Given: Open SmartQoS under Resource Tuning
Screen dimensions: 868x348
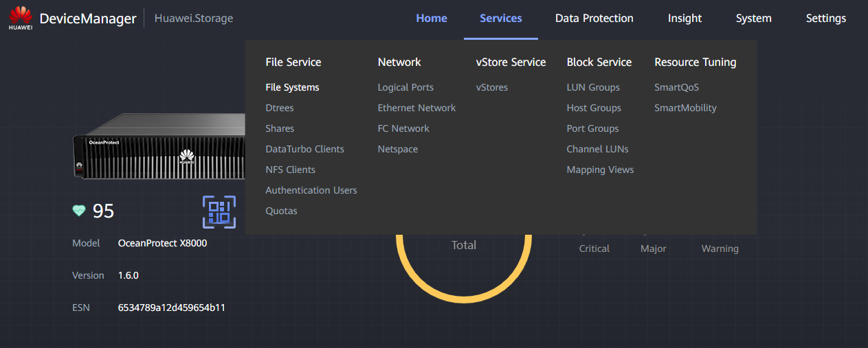Looking at the screenshot, I should pos(677,87).
